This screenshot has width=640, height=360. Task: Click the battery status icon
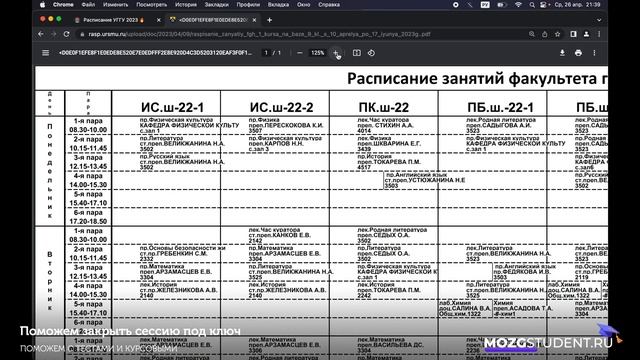click(x=501, y=5)
